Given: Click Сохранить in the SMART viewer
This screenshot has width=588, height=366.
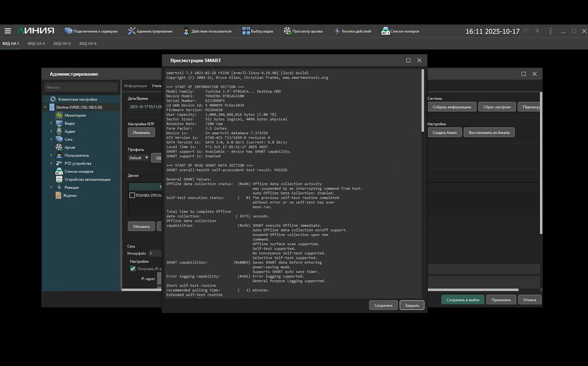Looking at the screenshot, I should [383, 306].
